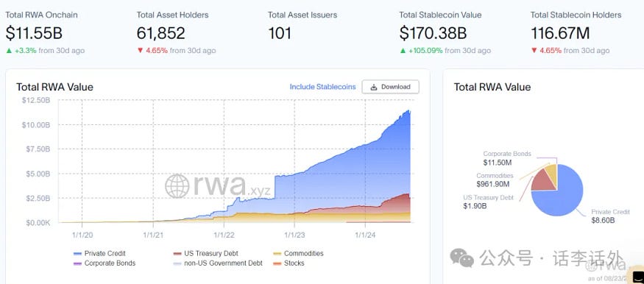Click the Download button icon
The width and height of the screenshot is (644, 284).
point(374,87)
